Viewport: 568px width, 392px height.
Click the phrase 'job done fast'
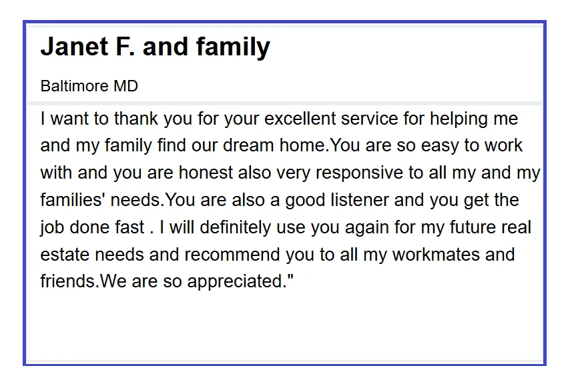pyautogui.click(x=92, y=228)
